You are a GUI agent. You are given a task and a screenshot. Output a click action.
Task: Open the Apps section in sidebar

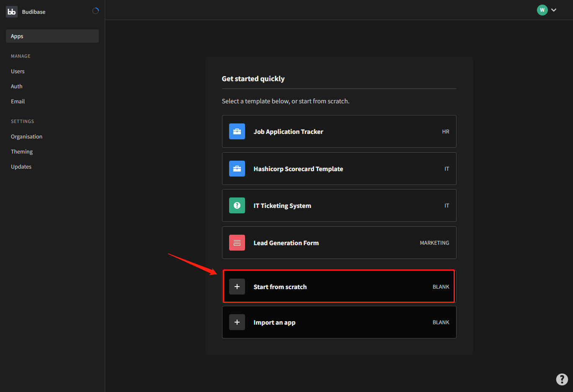pos(52,36)
